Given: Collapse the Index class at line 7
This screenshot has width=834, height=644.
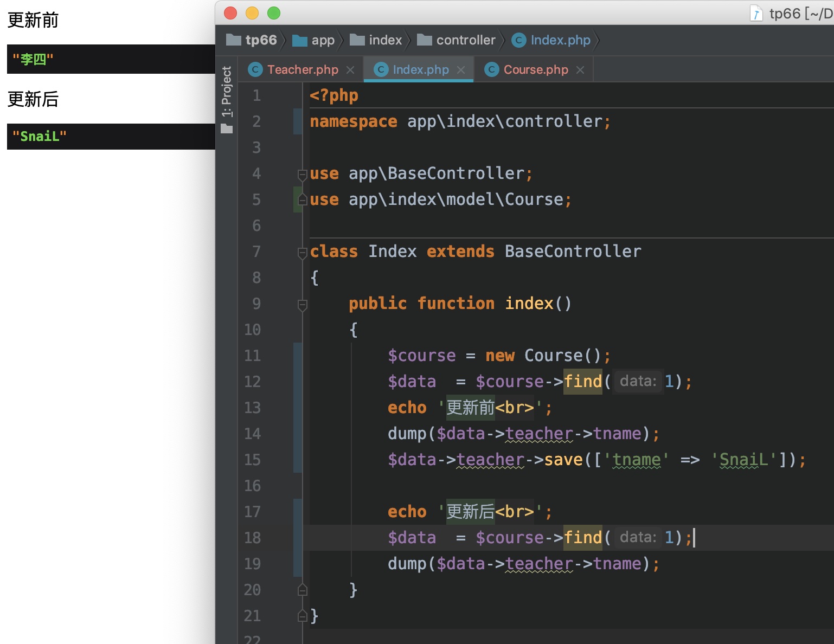Looking at the screenshot, I should [303, 252].
